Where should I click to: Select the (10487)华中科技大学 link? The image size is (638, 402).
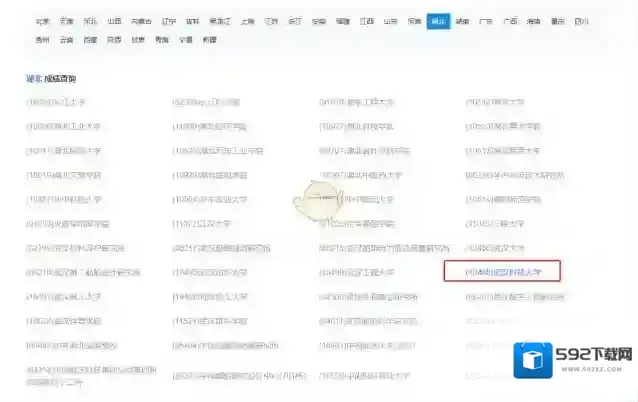[x=65, y=199]
